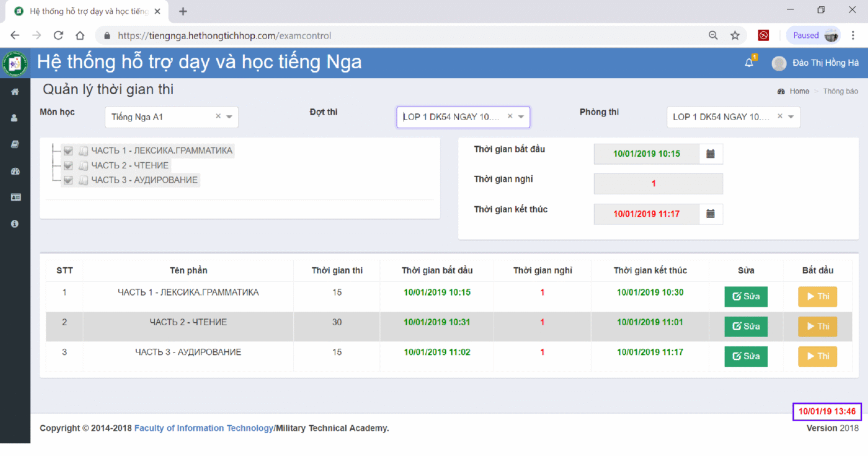This screenshot has height=456, width=868.
Task: Expand the Đợt thi dropdown
Action: click(521, 116)
